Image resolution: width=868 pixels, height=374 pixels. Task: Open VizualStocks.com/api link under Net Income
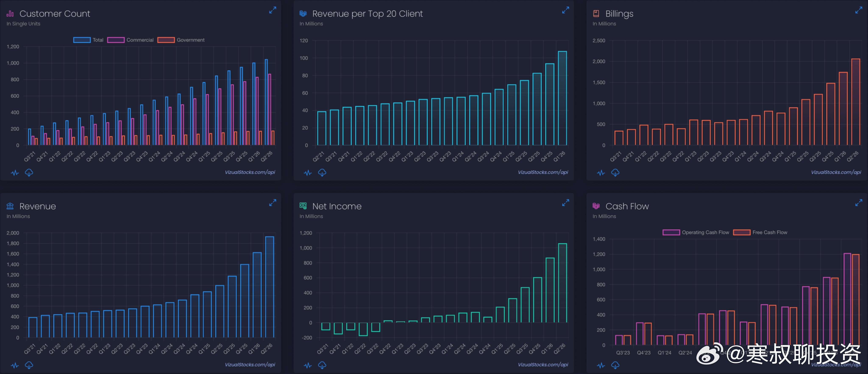tap(543, 364)
